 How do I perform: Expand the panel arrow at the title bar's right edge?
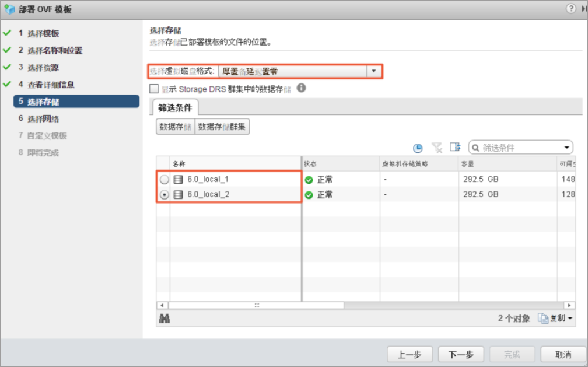(584, 8)
